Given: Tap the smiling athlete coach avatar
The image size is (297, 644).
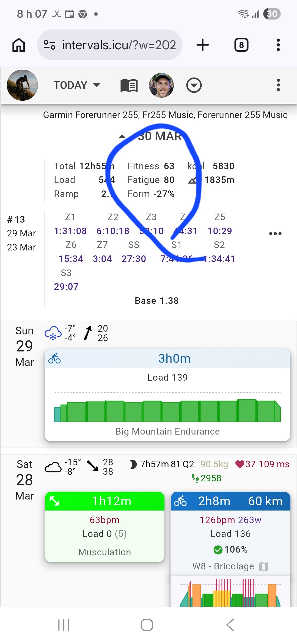Looking at the screenshot, I should point(161,85).
